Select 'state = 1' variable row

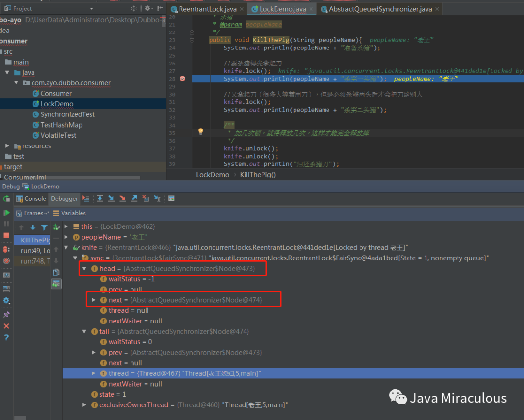coord(293,395)
